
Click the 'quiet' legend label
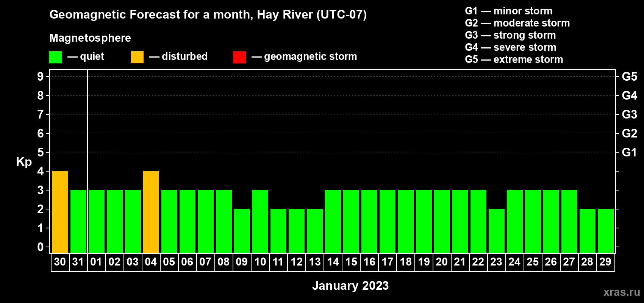coord(92,57)
